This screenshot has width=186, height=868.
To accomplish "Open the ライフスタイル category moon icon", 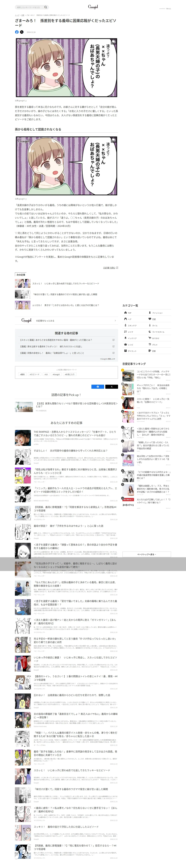I will 150,332.
